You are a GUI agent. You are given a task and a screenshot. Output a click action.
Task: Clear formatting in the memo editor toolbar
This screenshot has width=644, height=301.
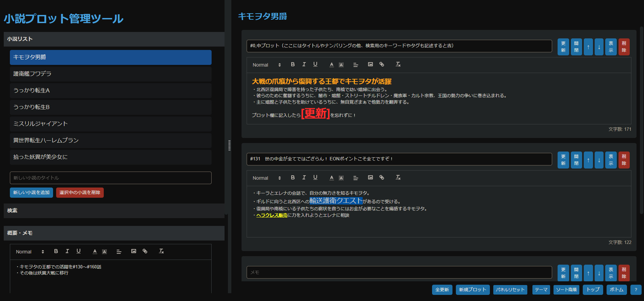pos(161,251)
